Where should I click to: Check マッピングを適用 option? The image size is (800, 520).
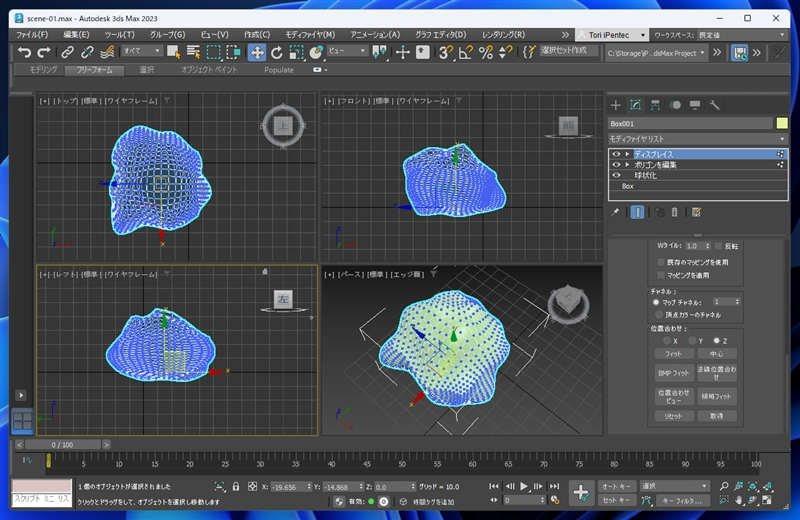[x=661, y=275]
